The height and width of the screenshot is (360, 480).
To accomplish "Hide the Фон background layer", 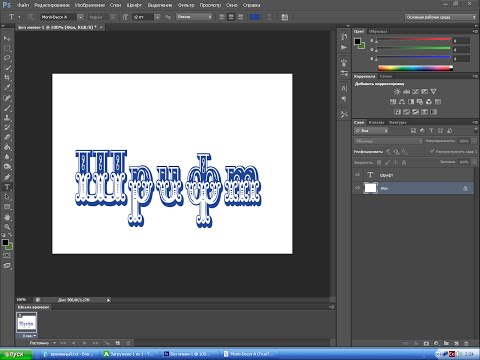I will (x=358, y=188).
